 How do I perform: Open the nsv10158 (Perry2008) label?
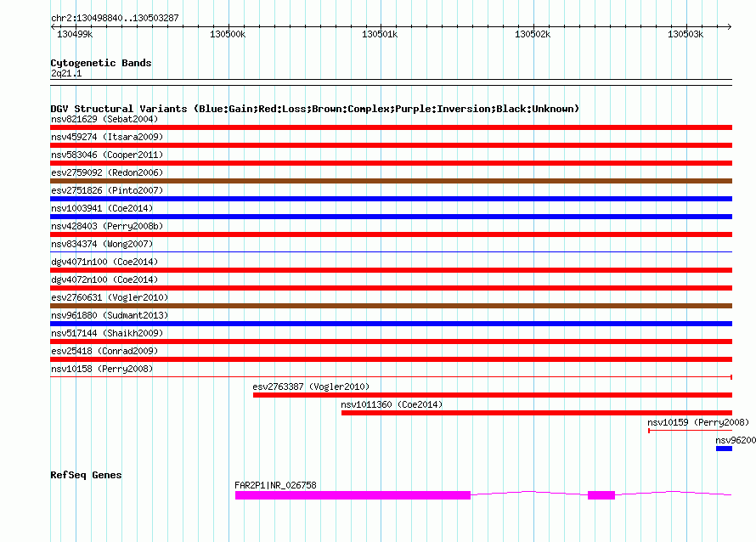102,369
